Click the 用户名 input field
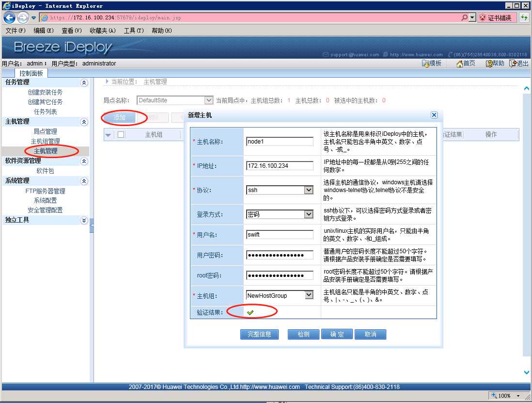Image resolution: width=532 pixels, height=403 pixels. [280, 235]
